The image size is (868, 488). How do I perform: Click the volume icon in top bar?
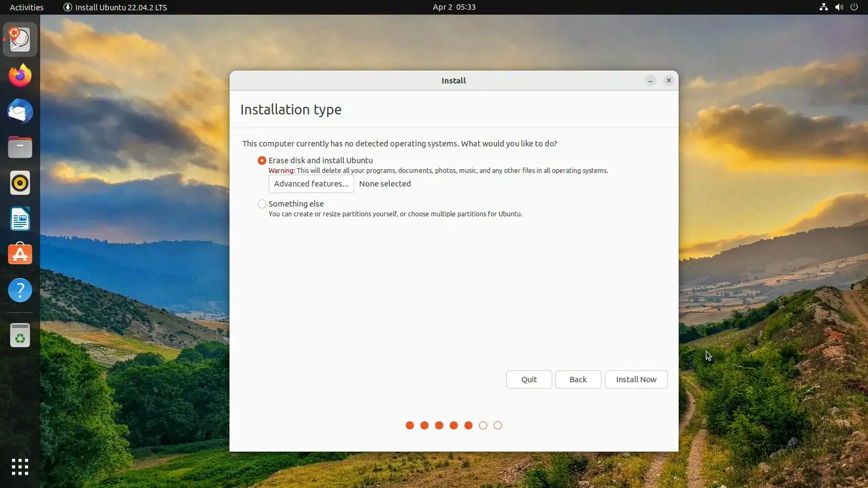pos(839,7)
